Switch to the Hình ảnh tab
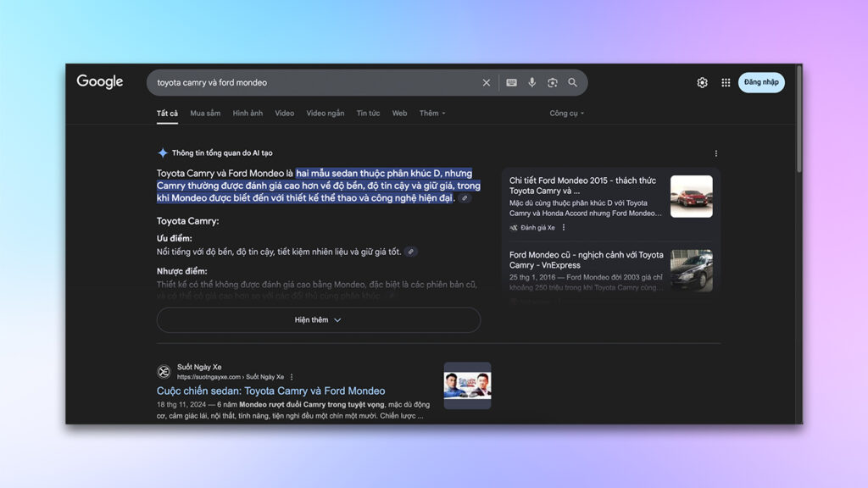The width and height of the screenshot is (868, 488). tap(248, 114)
